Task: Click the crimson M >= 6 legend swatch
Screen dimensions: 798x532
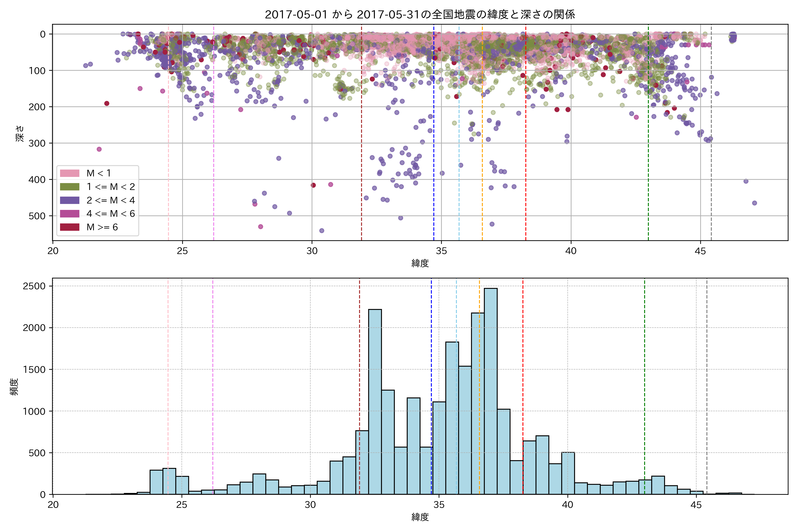Action: coord(70,227)
